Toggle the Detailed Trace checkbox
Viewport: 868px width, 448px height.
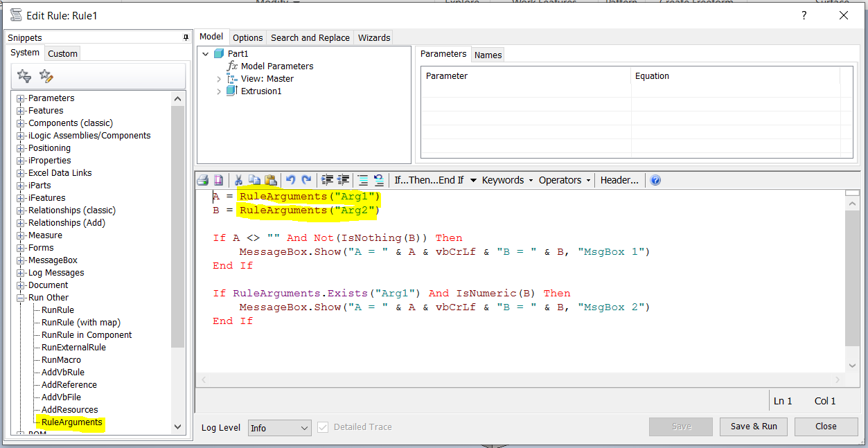[323, 427]
